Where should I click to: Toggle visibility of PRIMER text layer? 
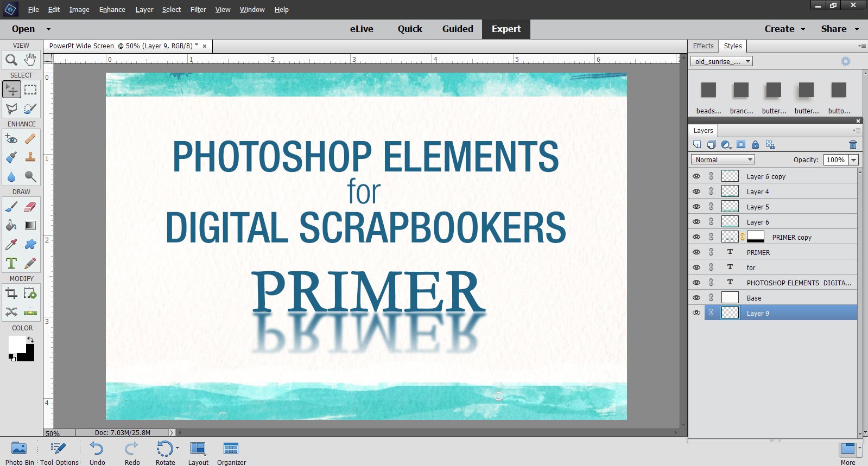[x=696, y=252]
